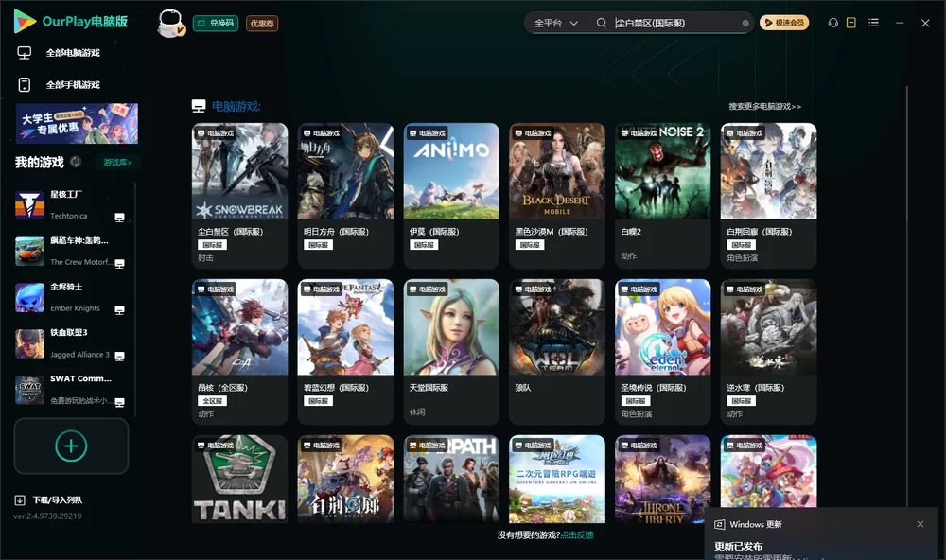The width and height of the screenshot is (946, 560).
Task: Open customer support headset icon
Action: point(833,23)
